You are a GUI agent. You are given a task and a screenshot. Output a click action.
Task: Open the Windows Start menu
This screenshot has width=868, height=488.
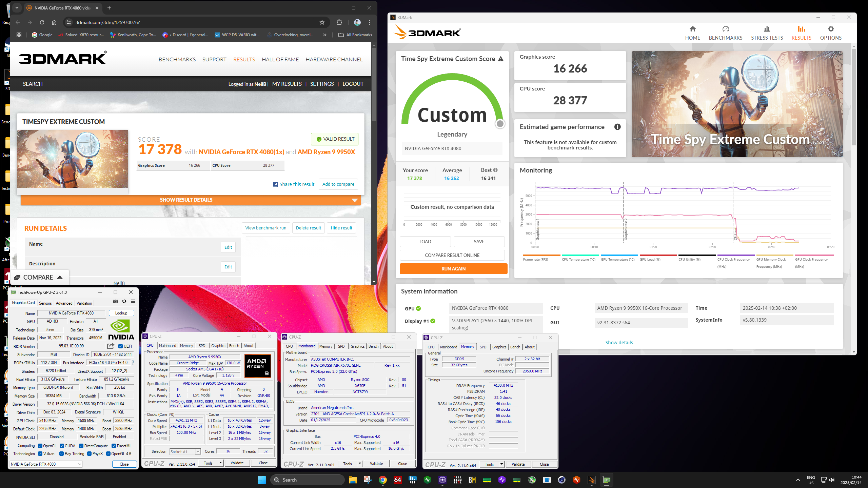point(262,480)
